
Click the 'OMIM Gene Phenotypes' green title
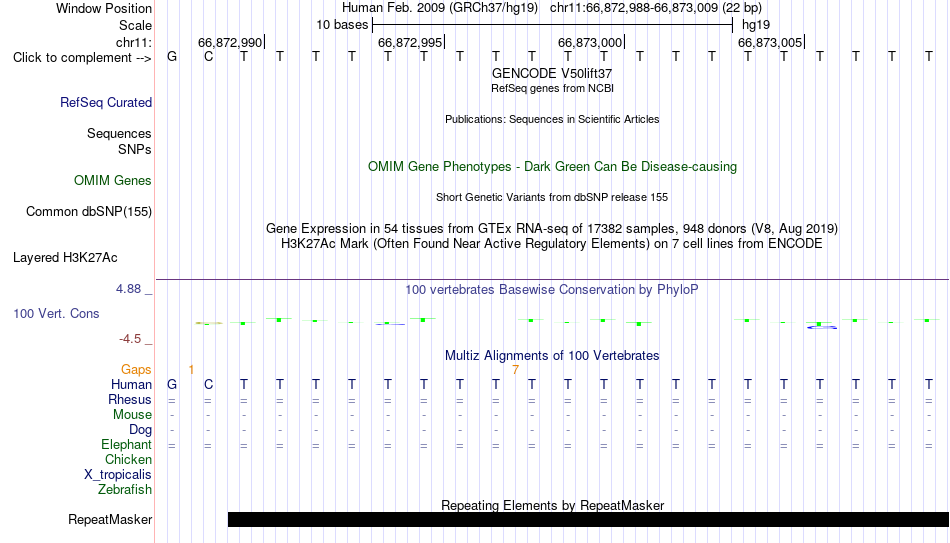tap(553, 167)
